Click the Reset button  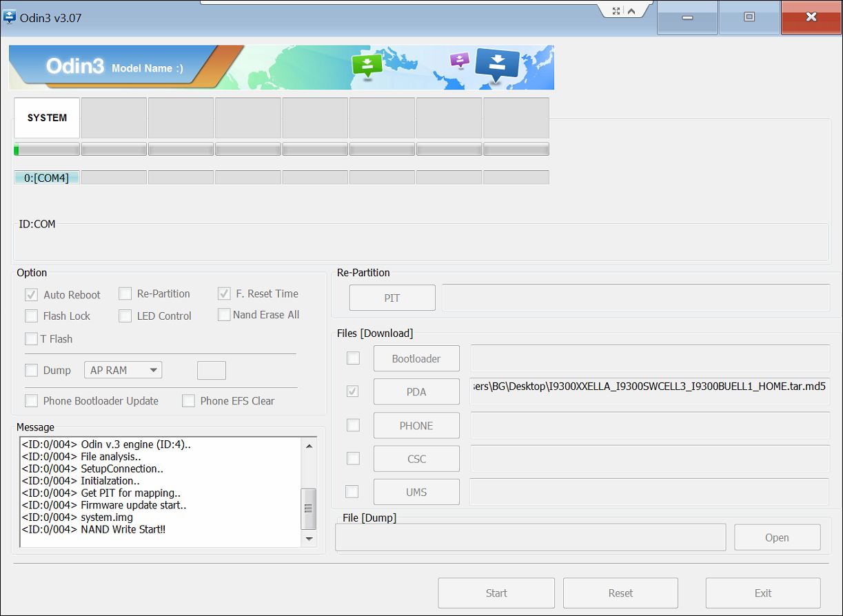tap(620, 593)
